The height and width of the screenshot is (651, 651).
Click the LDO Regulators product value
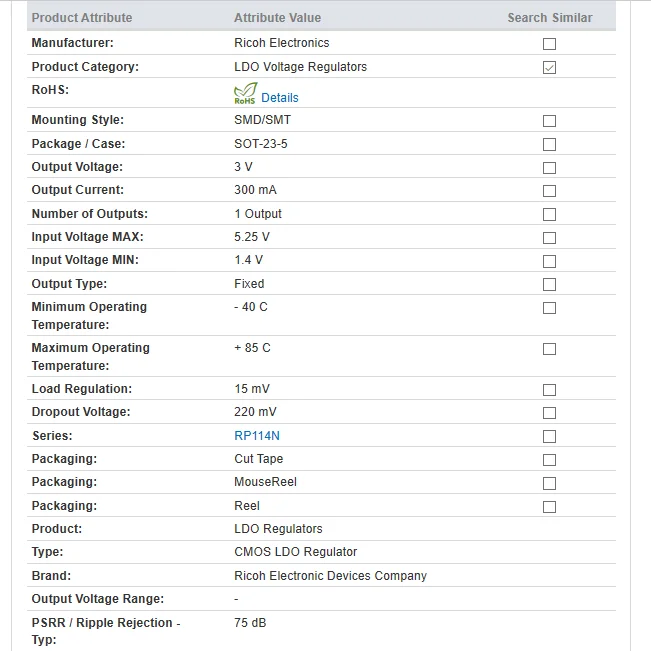[x=278, y=529]
